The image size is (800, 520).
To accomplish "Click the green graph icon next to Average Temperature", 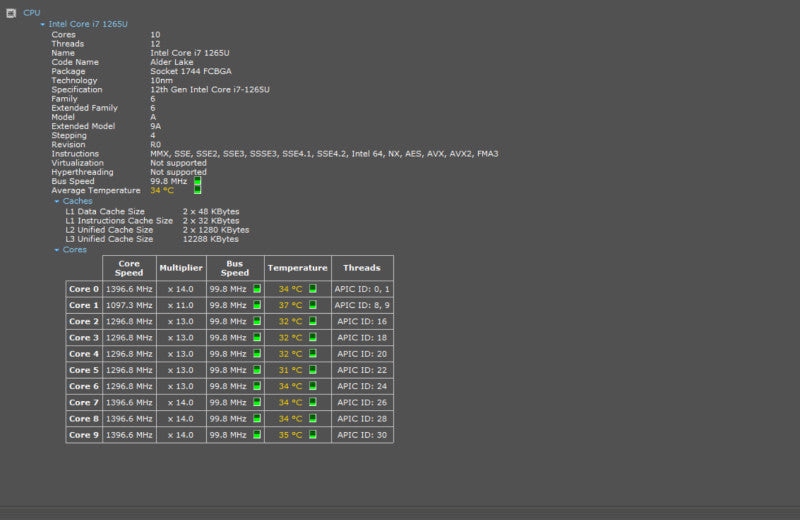I will pyautogui.click(x=197, y=190).
